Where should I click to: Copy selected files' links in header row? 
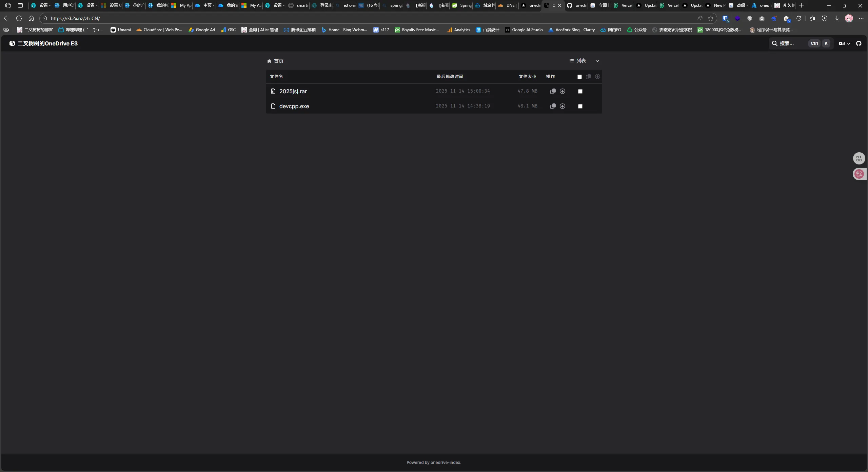pyautogui.click(x=588, y=77)
